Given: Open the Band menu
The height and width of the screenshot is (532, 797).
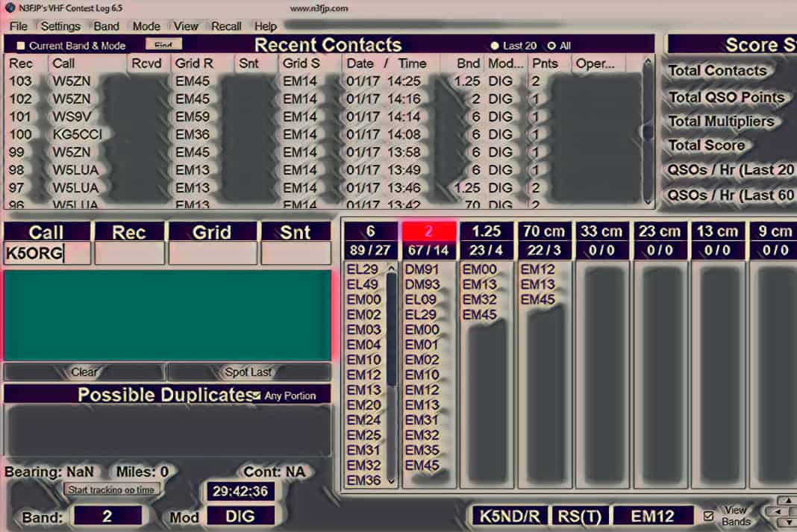Looking at the screenshot, I should point(106,26).
